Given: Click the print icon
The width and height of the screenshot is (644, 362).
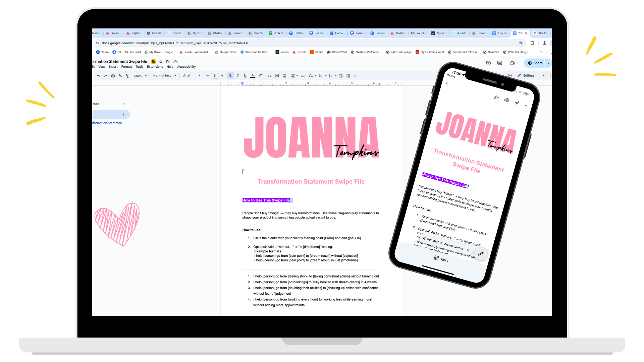Looking at the screenshot, I should pos(113,76).
